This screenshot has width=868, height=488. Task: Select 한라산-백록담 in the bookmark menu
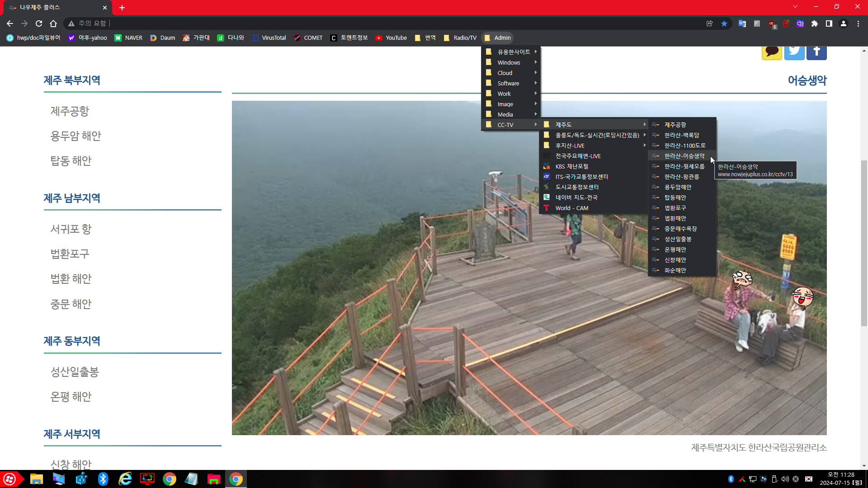(x=682, y=135)
